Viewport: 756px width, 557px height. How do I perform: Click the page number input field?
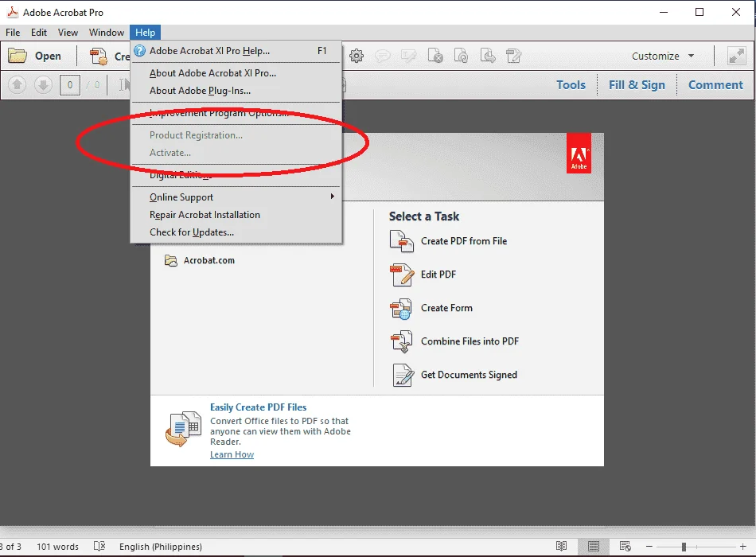(70, 85)
